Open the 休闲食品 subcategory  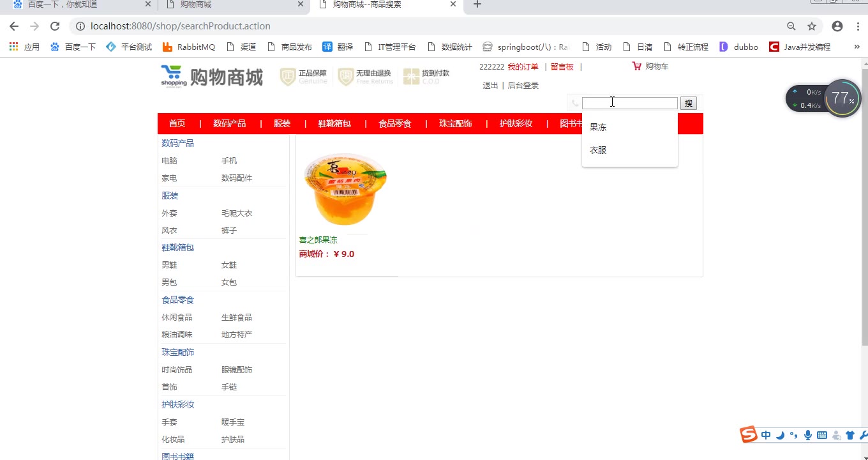pyautogui.click(x=177, y=318)
